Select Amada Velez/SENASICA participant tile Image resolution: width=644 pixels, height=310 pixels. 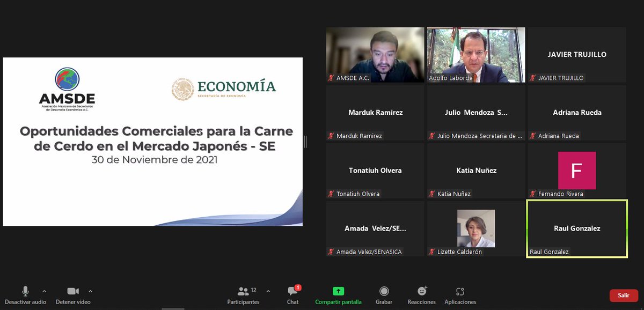click(375, 228)
